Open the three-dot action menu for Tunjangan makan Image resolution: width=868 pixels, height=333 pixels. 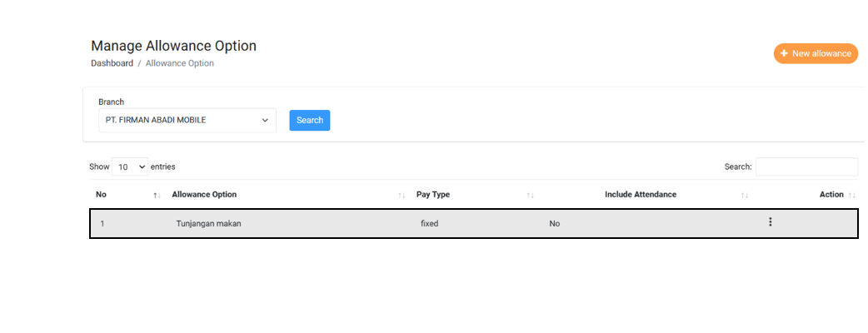[x=770, y=222]
